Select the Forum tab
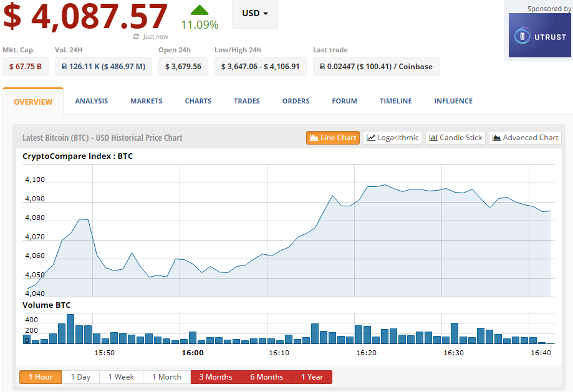Image resolution: width=573 pixels, height=392 pixels. (x=344, y=101)
